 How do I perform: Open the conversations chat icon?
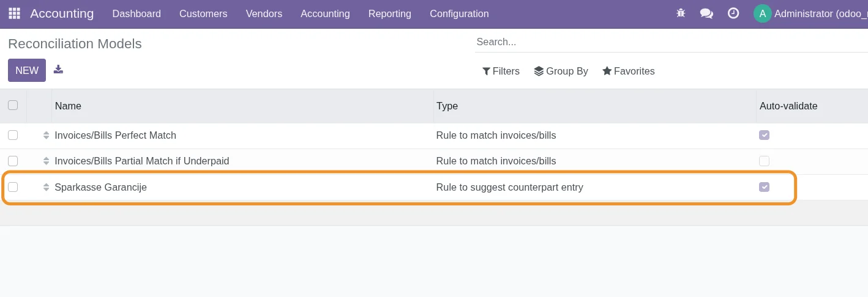point(706,13)
